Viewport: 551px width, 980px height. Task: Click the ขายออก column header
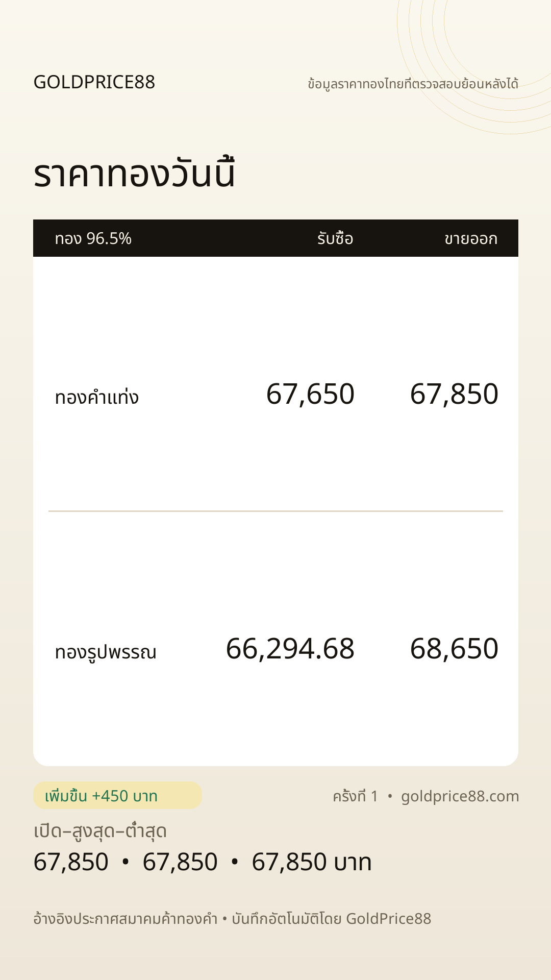(x=471, y=238)
